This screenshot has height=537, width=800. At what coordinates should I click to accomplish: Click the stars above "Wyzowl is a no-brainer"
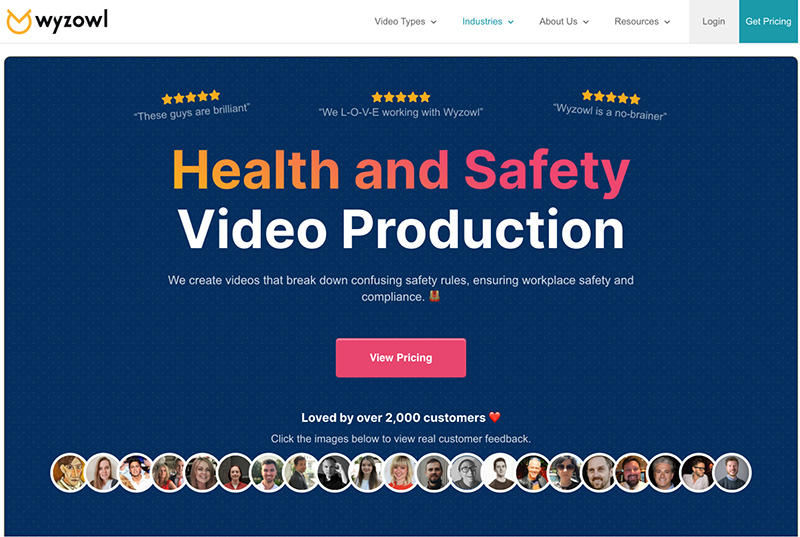click(610, 97)
